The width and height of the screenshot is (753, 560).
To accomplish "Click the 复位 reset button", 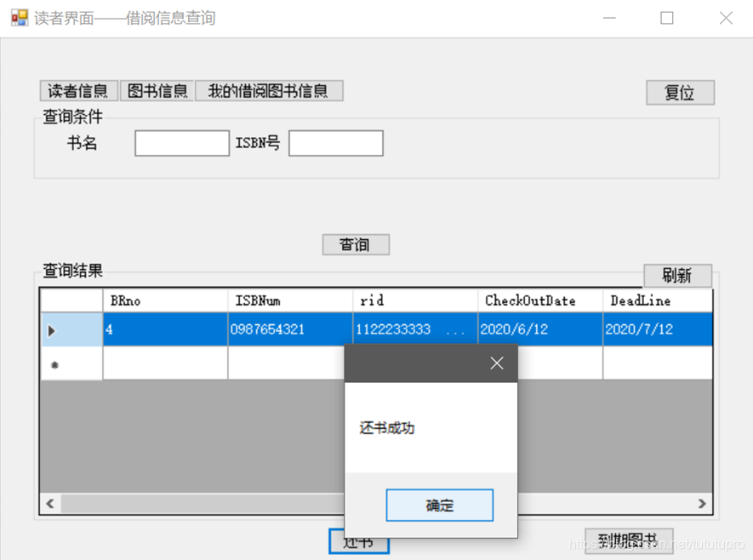I will click(680, 92).
